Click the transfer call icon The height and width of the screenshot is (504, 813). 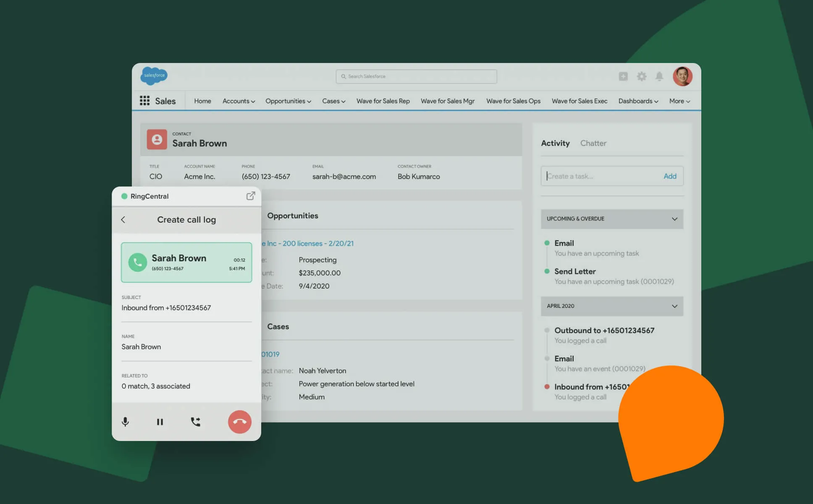point(196,422)
